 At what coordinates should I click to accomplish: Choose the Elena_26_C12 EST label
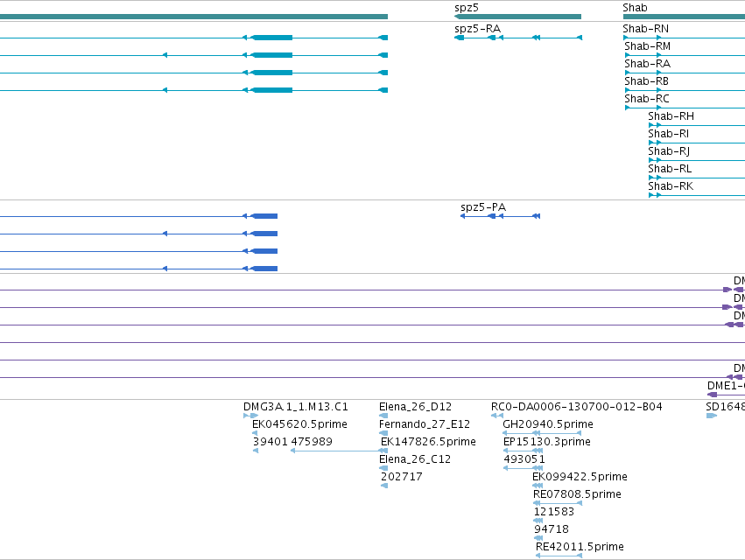pos(415,459)
